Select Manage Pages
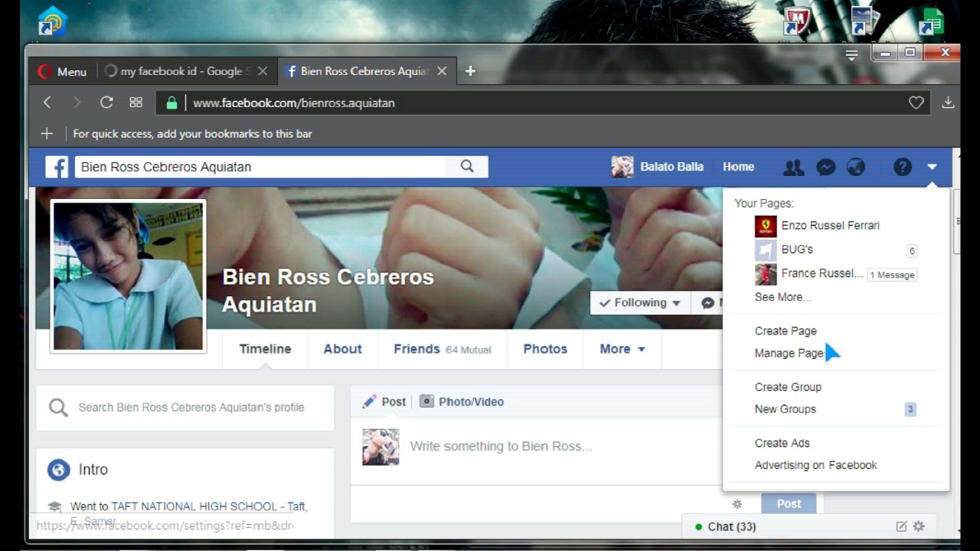Screen dimensions: 980x551 tap(790, 353)
